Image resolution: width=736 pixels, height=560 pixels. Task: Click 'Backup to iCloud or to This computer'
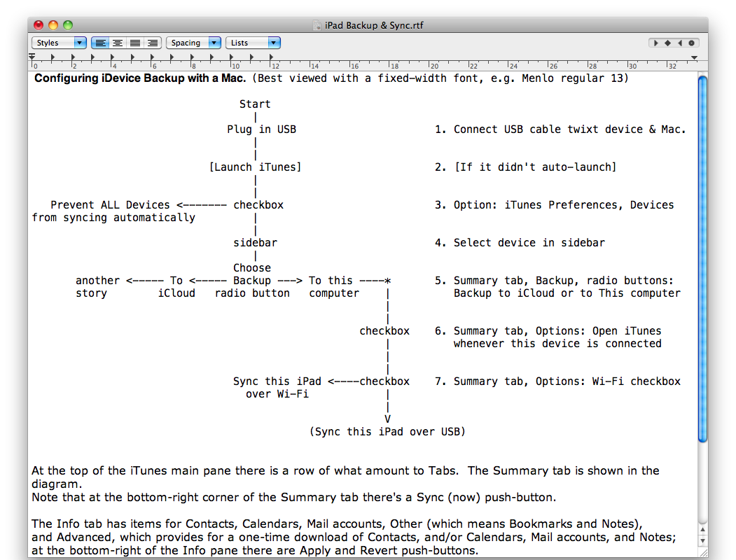567,293
